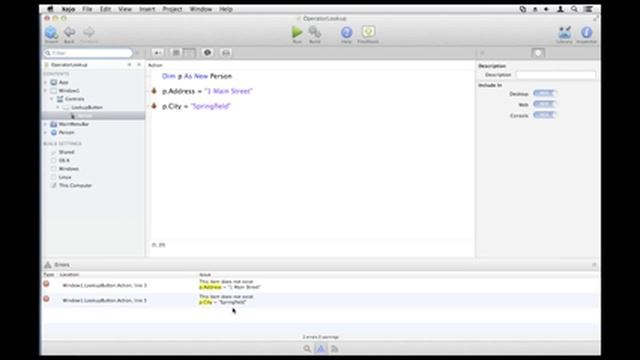
Task: Show the Inspector panel
Action: click(x=587, y=34)
